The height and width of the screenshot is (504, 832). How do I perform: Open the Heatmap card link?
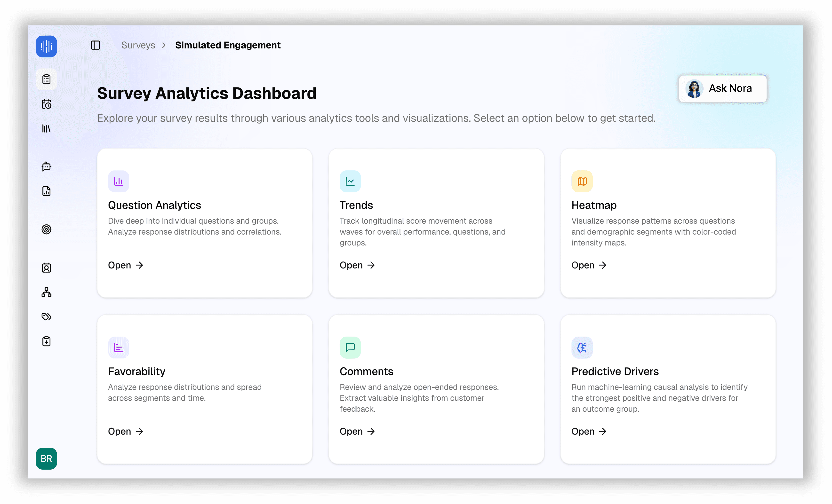point(589,265)
